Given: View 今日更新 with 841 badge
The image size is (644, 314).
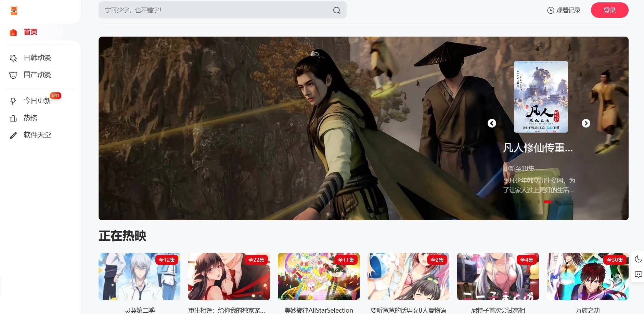Looking at the screenshot, I should (x=37, y=101).
